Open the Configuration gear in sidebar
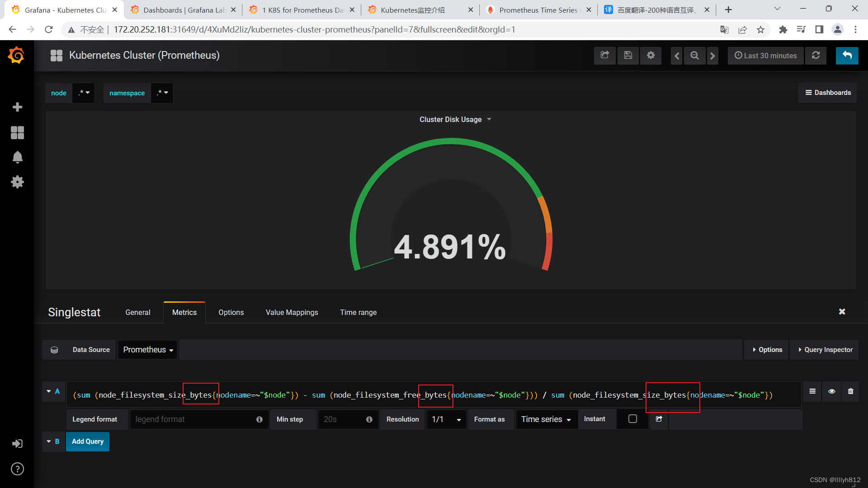The height and width of the screenshot is (488, 868). 17,182
